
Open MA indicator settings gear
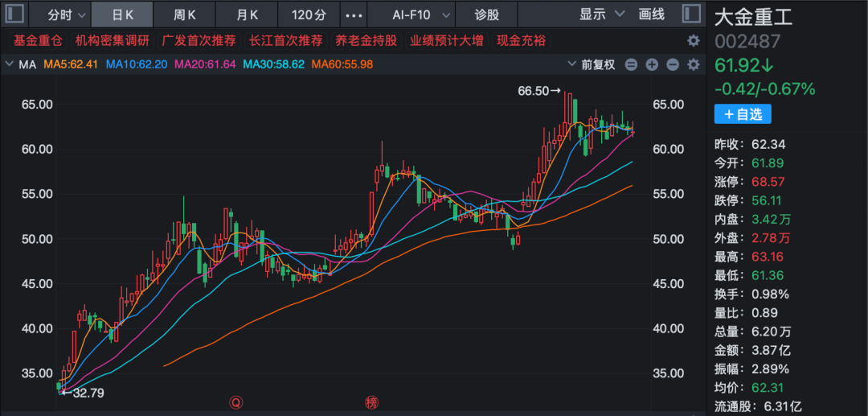693,64
